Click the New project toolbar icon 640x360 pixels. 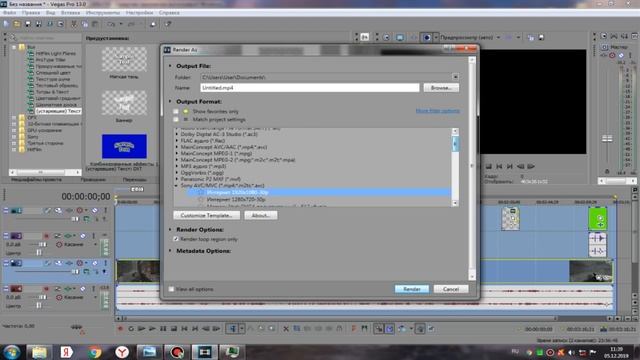[6, 24]
